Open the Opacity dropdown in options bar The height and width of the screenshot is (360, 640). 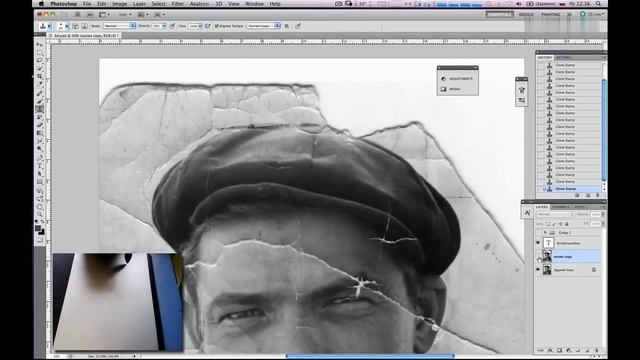click(164, 26)
